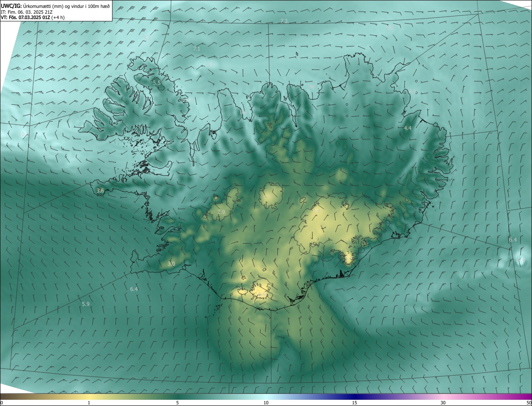The image size is (532, 406).
Task: Click the colour scale at the 50 tick
Action: click(x=529, y=403)
